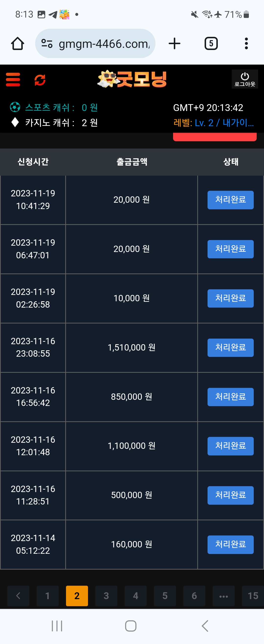Tap the site settings icon in address bar
Screen dimensions: 264x644
[x=47, y=44]
